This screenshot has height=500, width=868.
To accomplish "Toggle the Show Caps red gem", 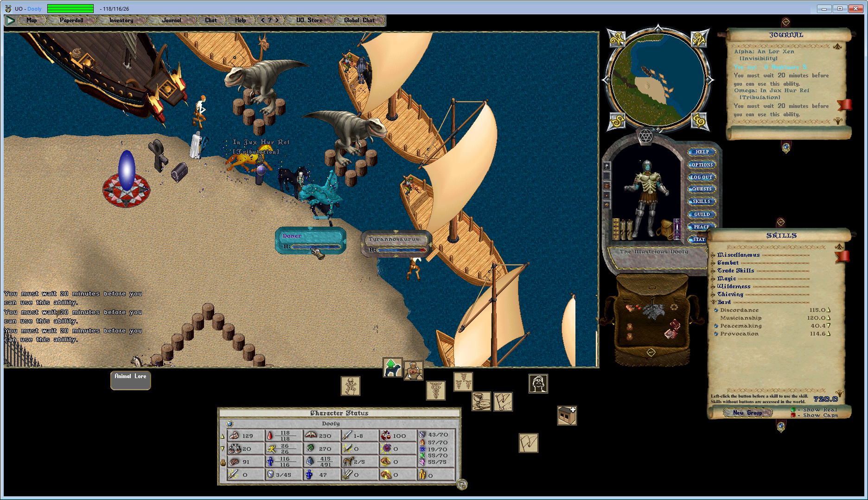I will pyautogui.click(x=793, y=415).
